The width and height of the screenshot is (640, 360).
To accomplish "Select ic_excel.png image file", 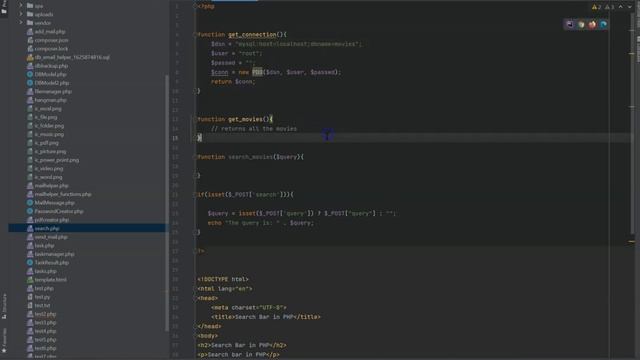I will tap(48, 109).
